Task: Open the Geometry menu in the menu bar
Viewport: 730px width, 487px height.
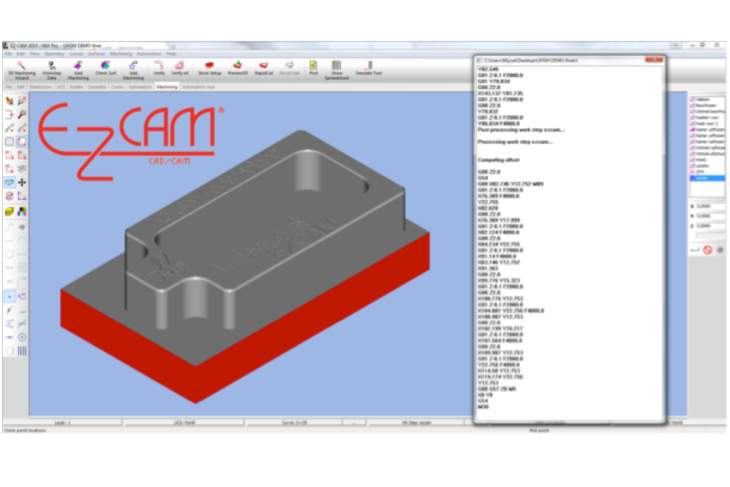Action: (x=54, y=54)
